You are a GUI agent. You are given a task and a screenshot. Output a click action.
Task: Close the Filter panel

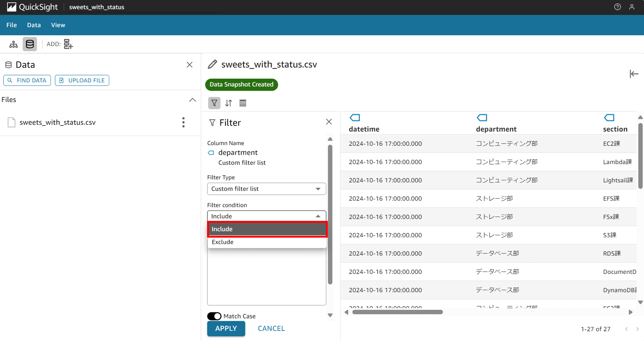coord(329,122)
